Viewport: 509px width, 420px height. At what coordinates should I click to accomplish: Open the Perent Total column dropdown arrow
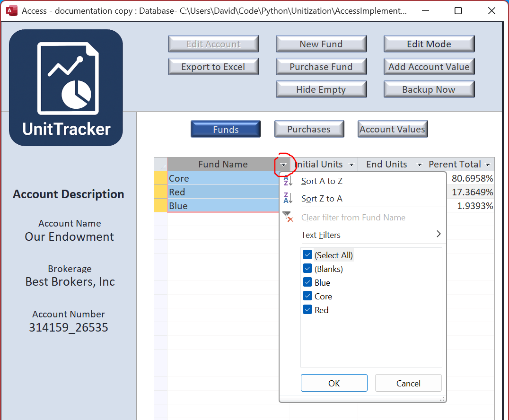tap(488, 165)
